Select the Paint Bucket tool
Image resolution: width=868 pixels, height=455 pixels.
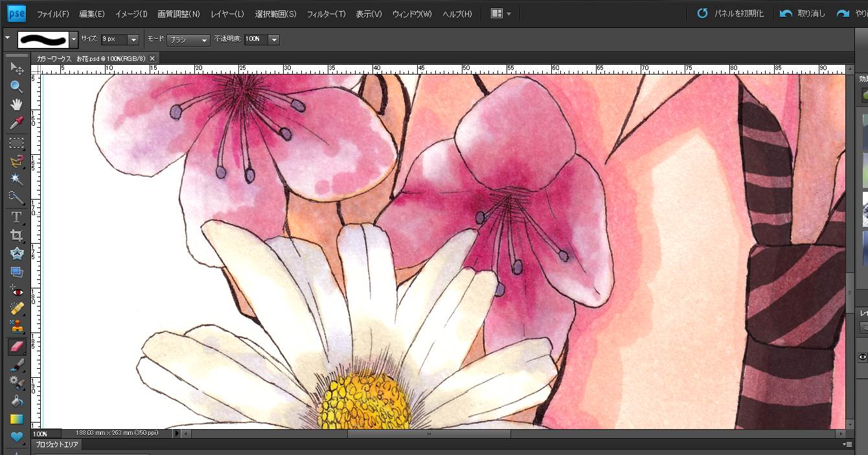(16, 401)
